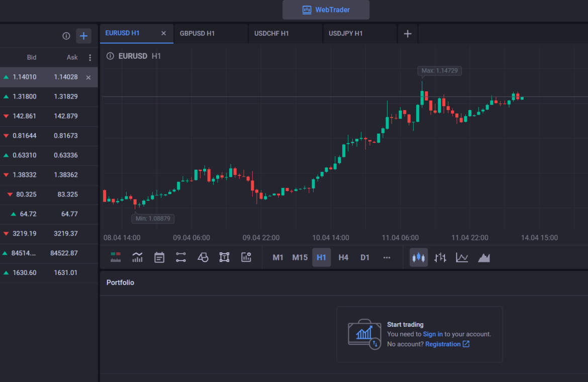The image size is (588, 382).
Task: Click the Min: 1.08879 chart label
Action: coord(153,218)
